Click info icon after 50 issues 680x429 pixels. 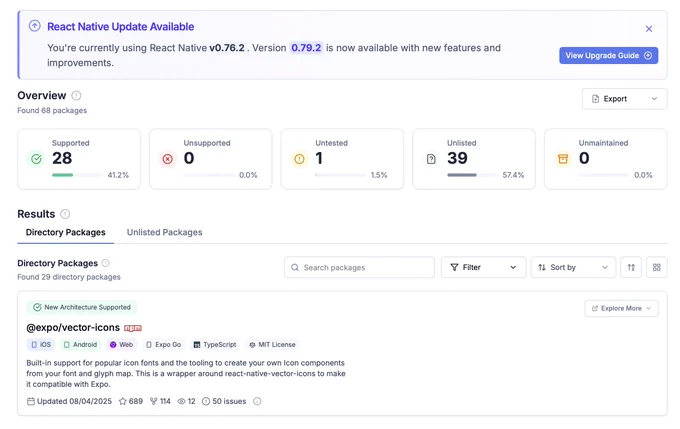(257, 401)
